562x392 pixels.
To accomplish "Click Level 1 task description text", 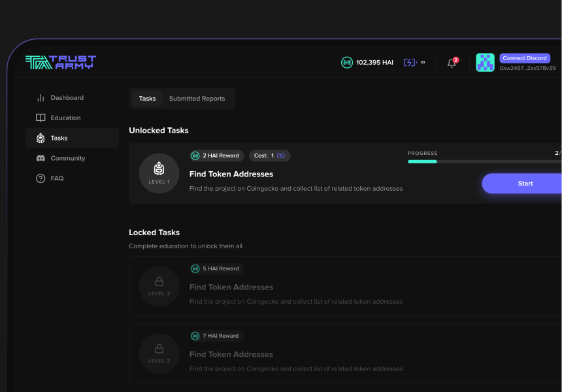I will point(296,188).
